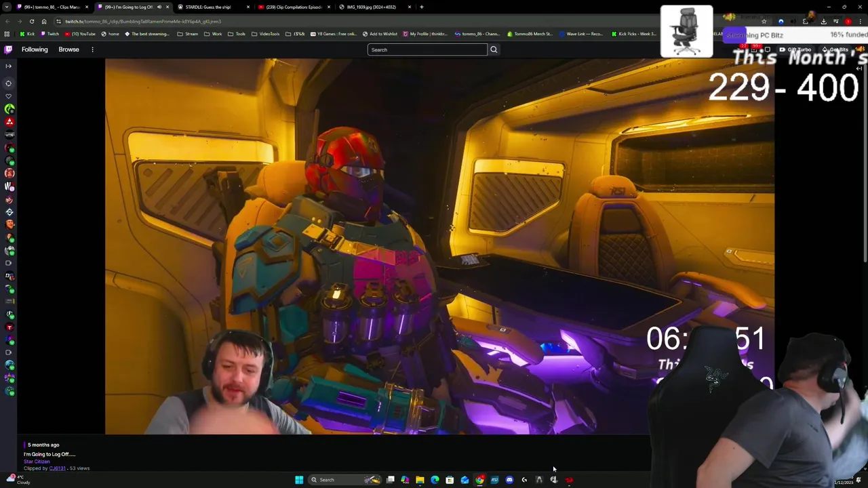Screen dimensions: 868x488
Task: Open clipper CJ6131 profile link
Action: pyautogui.click(x=57, y=468)
